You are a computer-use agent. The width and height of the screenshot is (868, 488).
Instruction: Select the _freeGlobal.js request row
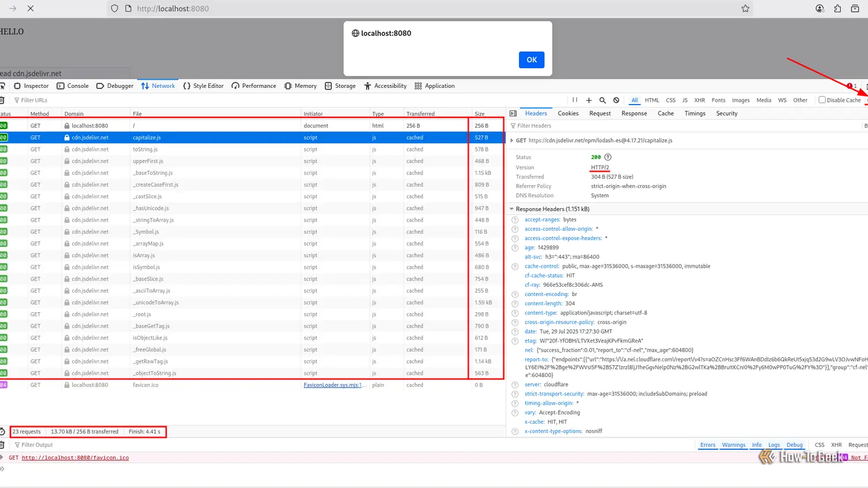(x=252, y=350)
